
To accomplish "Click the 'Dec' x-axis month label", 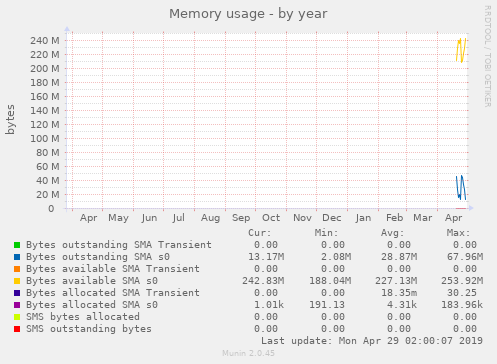I will click(x=332, y=218).
